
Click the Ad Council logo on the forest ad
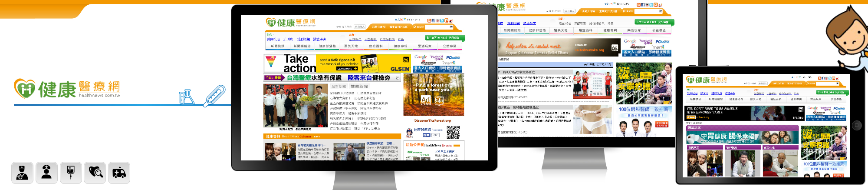(x=426, y=100)
